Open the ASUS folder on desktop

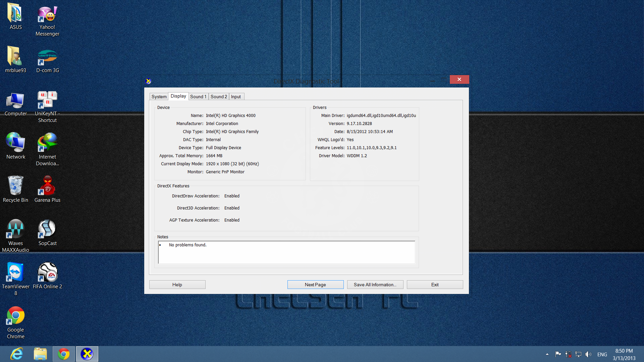15,16
